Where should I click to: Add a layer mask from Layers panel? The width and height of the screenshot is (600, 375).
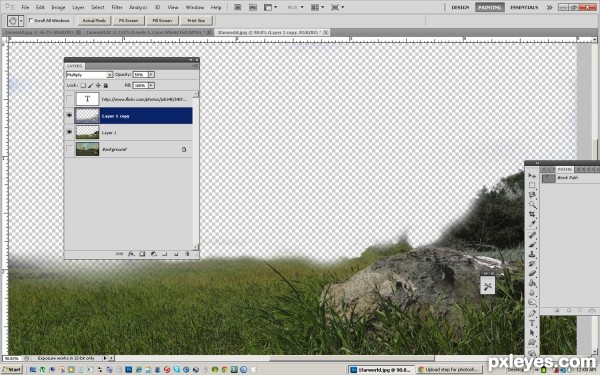(142, 254)
